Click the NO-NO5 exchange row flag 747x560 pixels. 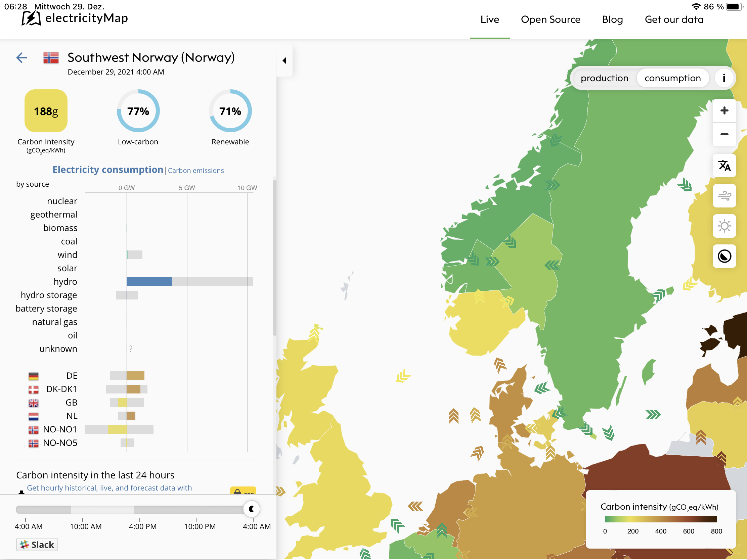(34, 443)
